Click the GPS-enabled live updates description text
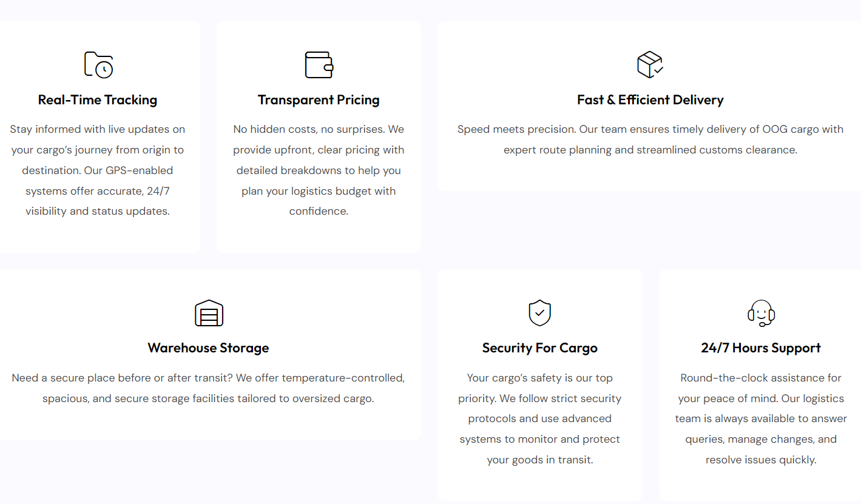861x504 pixels. click(x=98, y=170)
